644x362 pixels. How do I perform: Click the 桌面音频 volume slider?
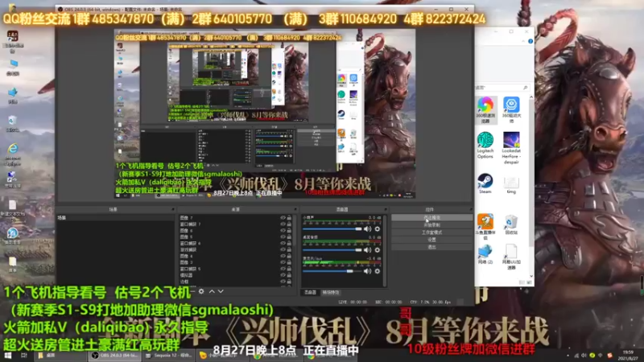point(332,249)
